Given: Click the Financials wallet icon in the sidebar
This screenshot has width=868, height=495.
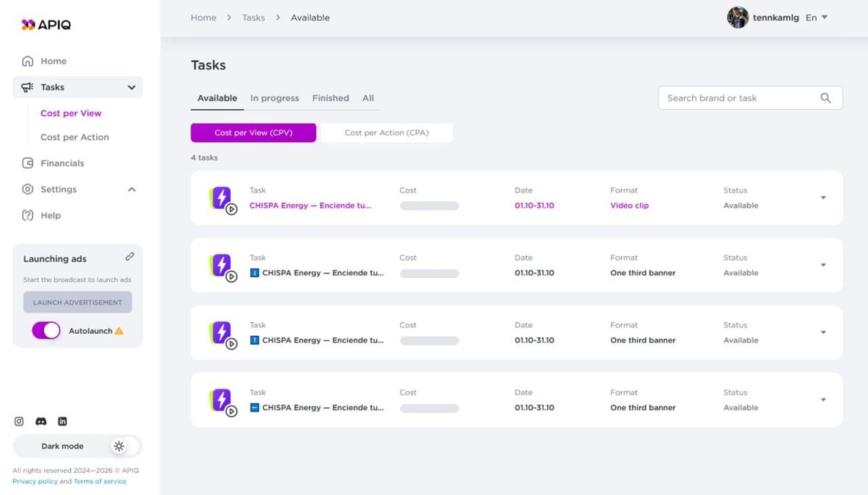Looking at the screenshot, I should point(27,163).
